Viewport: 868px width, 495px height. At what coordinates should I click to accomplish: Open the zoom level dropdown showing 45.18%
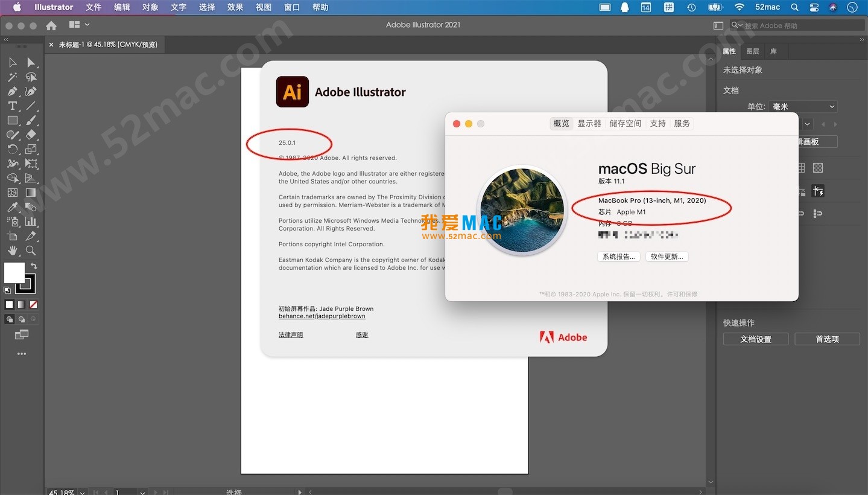[81, 492]
